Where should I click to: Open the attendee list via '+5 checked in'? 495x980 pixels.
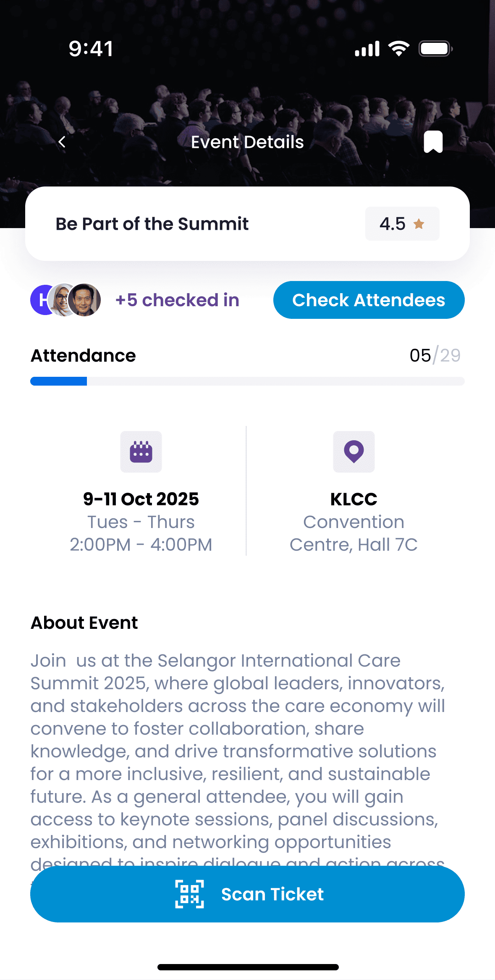pos(177,300)
